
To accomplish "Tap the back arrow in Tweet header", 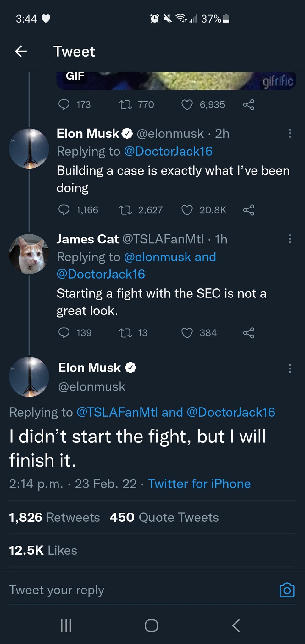I will tap(21, 51).
